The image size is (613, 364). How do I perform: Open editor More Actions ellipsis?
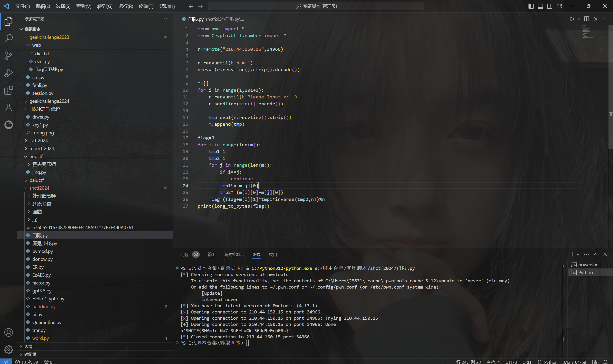point(605,19)
